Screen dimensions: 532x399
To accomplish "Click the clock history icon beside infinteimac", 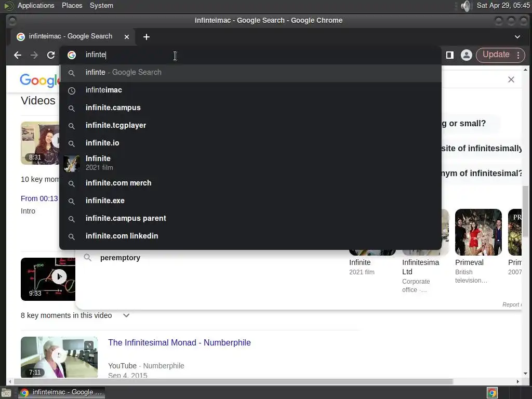I will click(72, 90).
